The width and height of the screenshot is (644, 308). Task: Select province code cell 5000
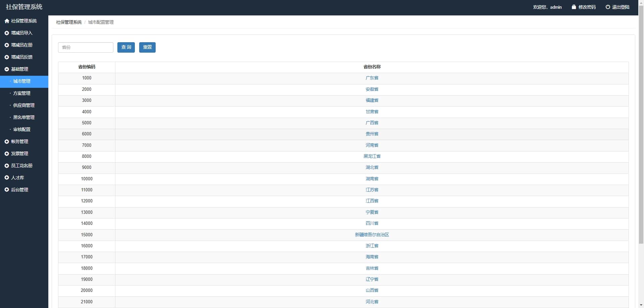tap(87, 123)
